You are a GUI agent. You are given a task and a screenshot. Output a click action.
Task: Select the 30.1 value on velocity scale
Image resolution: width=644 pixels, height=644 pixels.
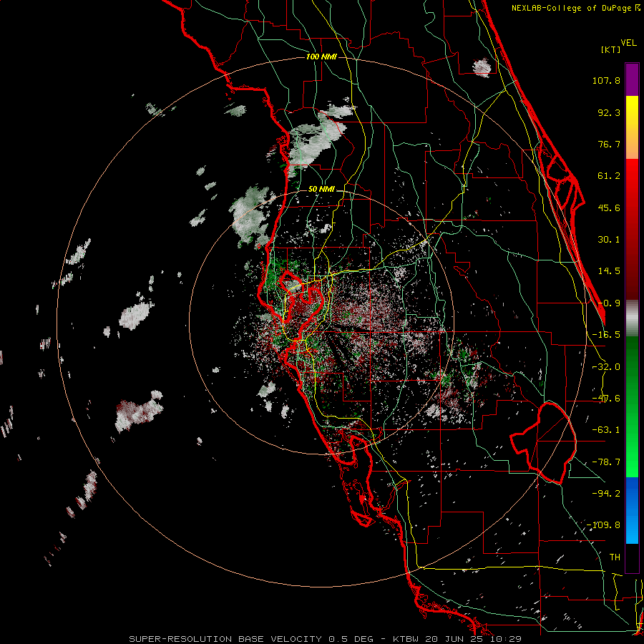pyautogui.click(x=609, y=240)
